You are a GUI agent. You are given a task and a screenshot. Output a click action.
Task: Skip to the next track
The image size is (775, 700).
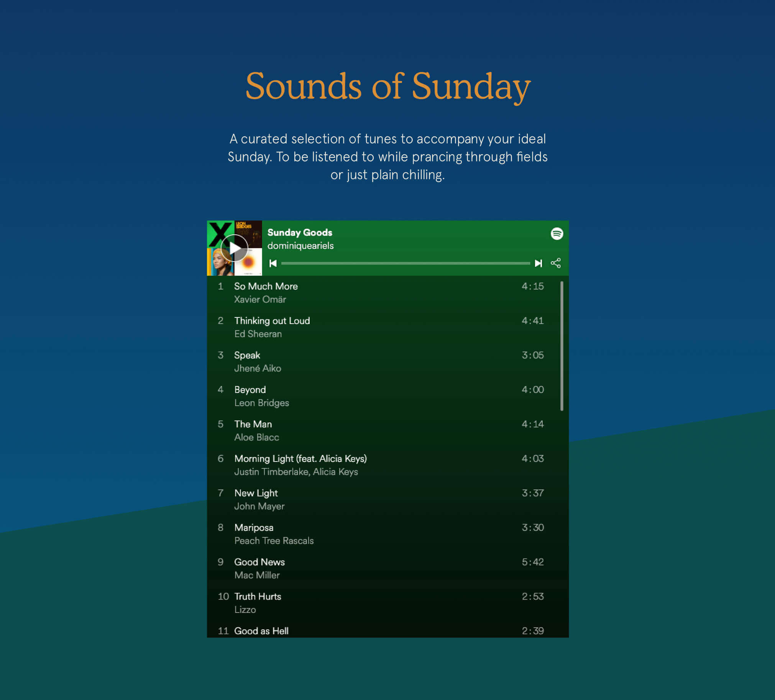(538, 263)
